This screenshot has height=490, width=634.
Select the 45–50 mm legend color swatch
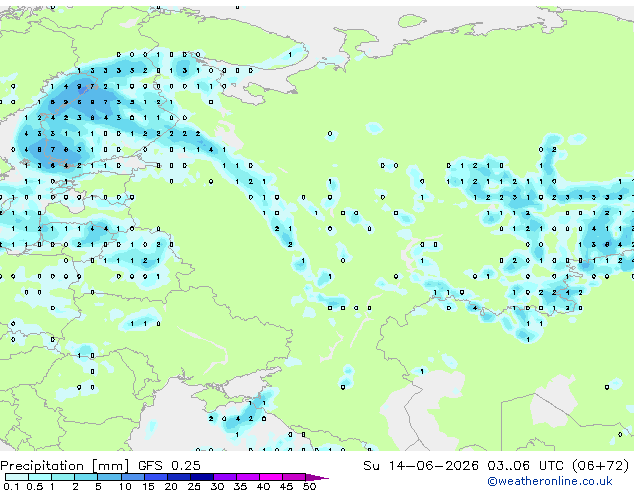(294, 477)
